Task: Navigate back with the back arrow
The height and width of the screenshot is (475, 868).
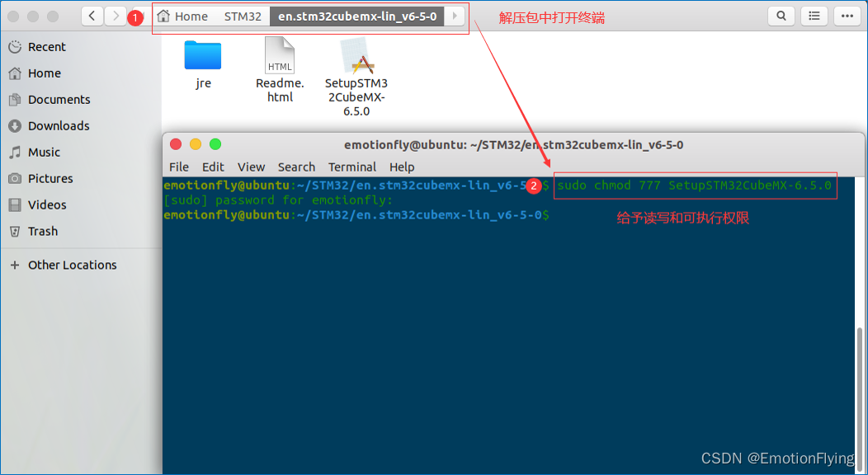Action: 91,15
